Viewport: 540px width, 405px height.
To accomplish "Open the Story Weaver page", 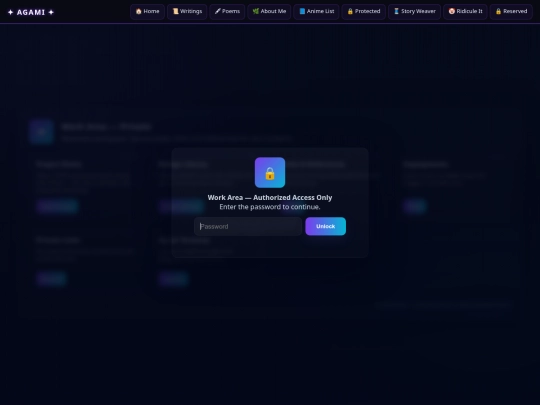I will click(x=415, y=11).
